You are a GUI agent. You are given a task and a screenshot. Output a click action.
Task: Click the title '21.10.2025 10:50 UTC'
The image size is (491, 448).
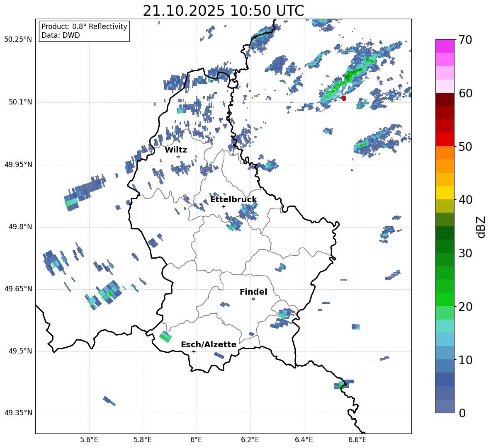pos(224,11)
